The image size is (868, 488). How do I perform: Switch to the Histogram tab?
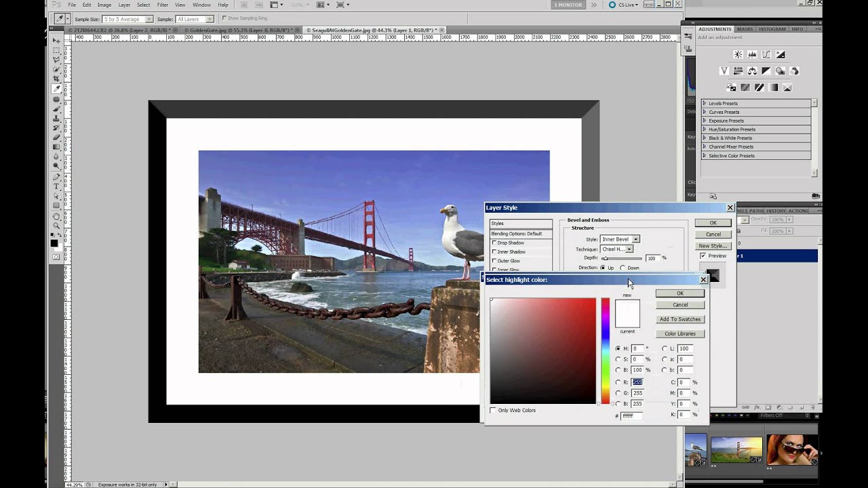[771, 29]
